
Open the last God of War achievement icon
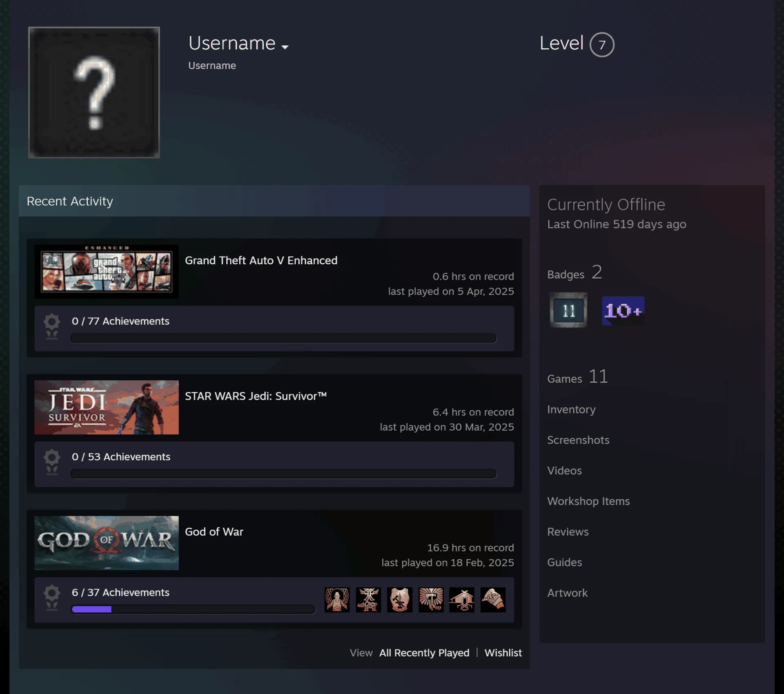tap(493, 600)
